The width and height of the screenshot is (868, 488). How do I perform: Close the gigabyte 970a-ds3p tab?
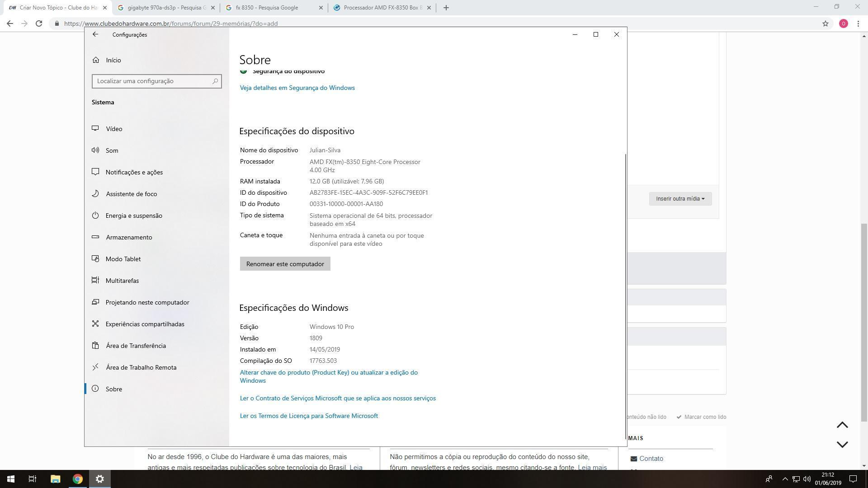tap(213, 8)
